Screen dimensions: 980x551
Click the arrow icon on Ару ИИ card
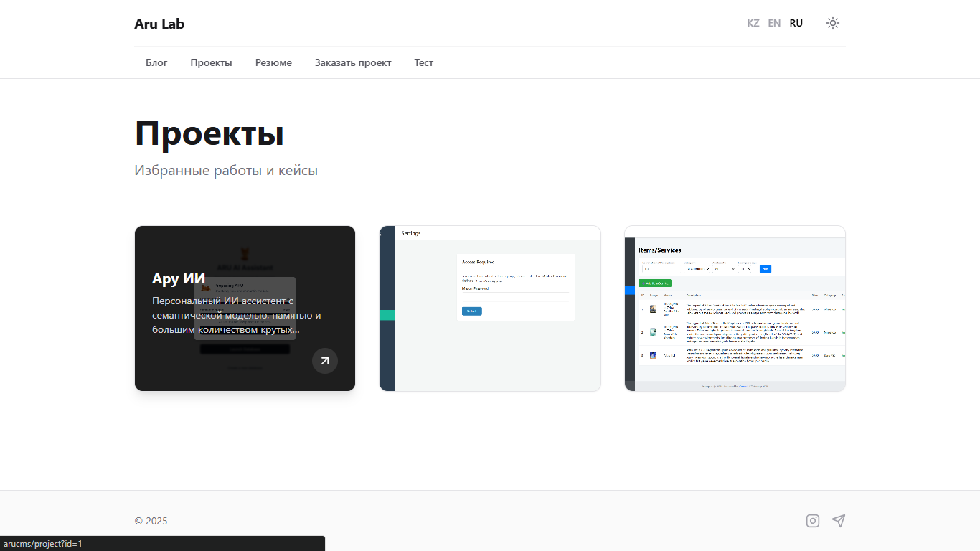324,361
